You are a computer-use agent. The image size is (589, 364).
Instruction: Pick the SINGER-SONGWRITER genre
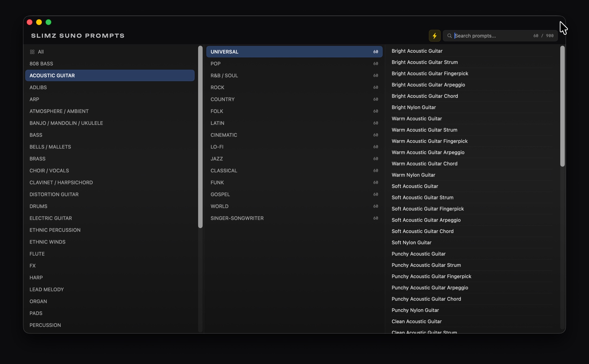[294, 218]
